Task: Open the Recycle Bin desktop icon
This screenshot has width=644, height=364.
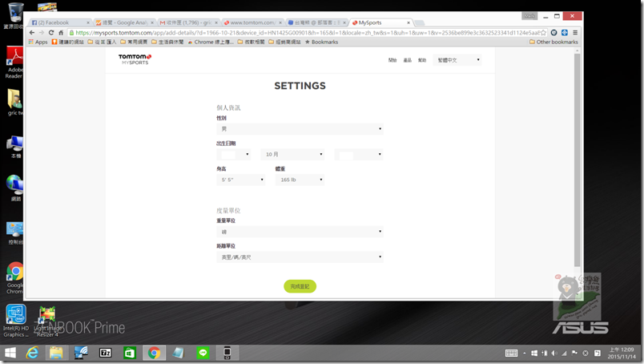Action: pyautogui.click(x=14, y=15)
